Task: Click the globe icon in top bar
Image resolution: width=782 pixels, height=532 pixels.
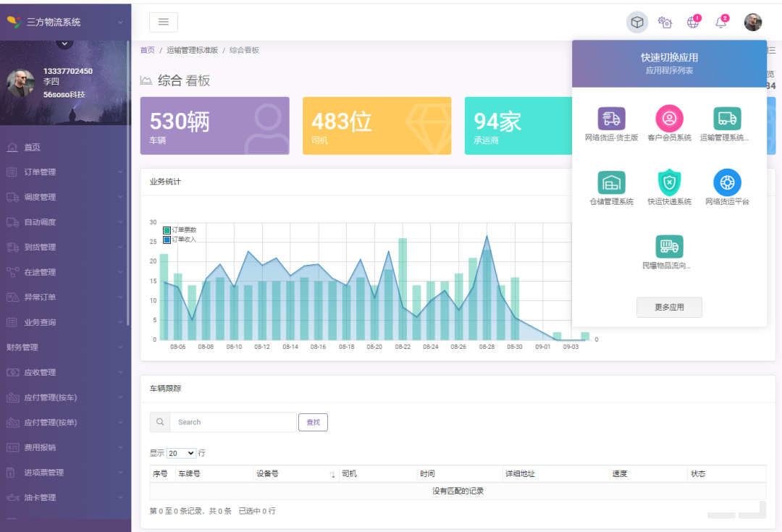Action: pos(693,22)
